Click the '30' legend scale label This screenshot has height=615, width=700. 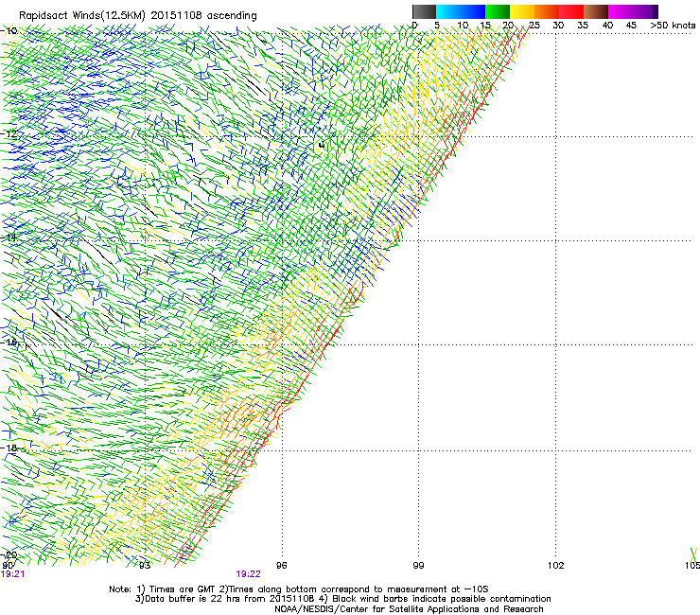click(558, 26)
